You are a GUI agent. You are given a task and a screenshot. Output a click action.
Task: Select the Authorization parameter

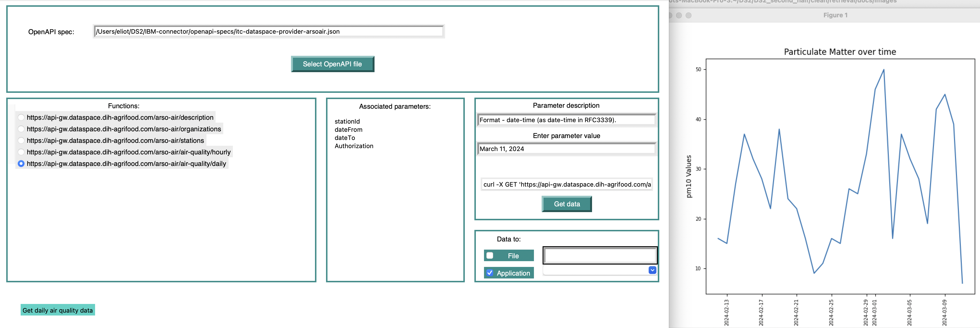click(354, 146)
